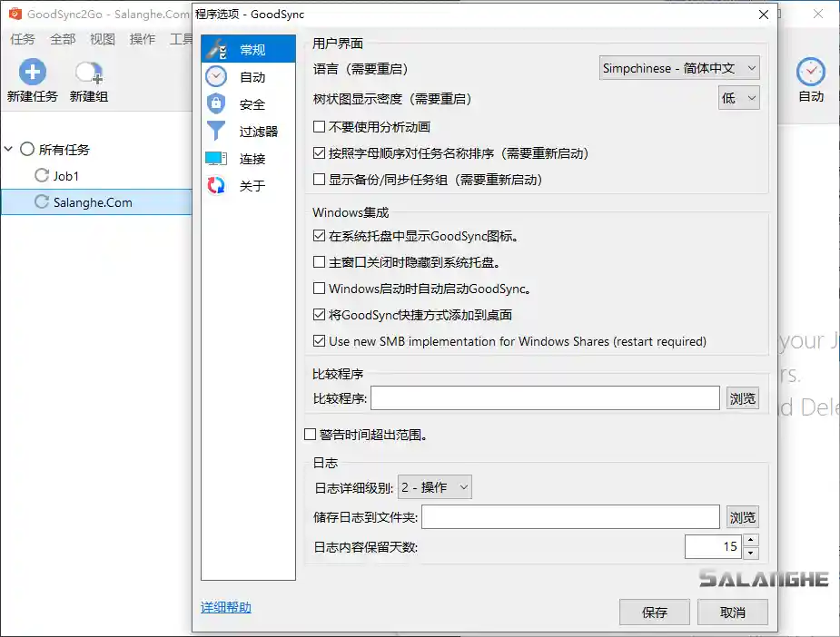
Task: Open the 视图 menu
Action: 102,39
